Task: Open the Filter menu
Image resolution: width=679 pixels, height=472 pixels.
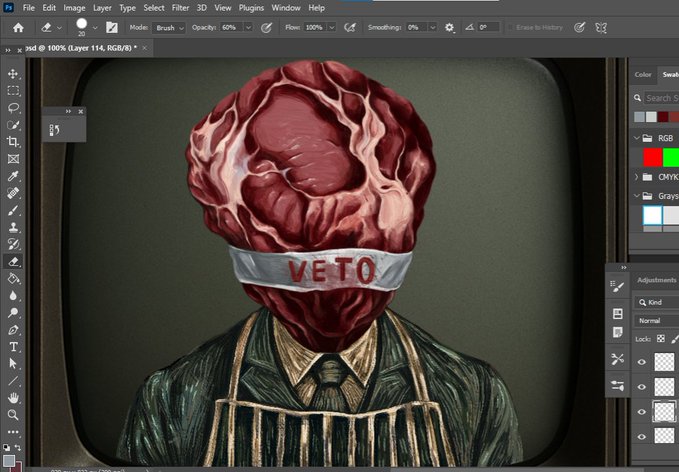Action: [180, 8]
